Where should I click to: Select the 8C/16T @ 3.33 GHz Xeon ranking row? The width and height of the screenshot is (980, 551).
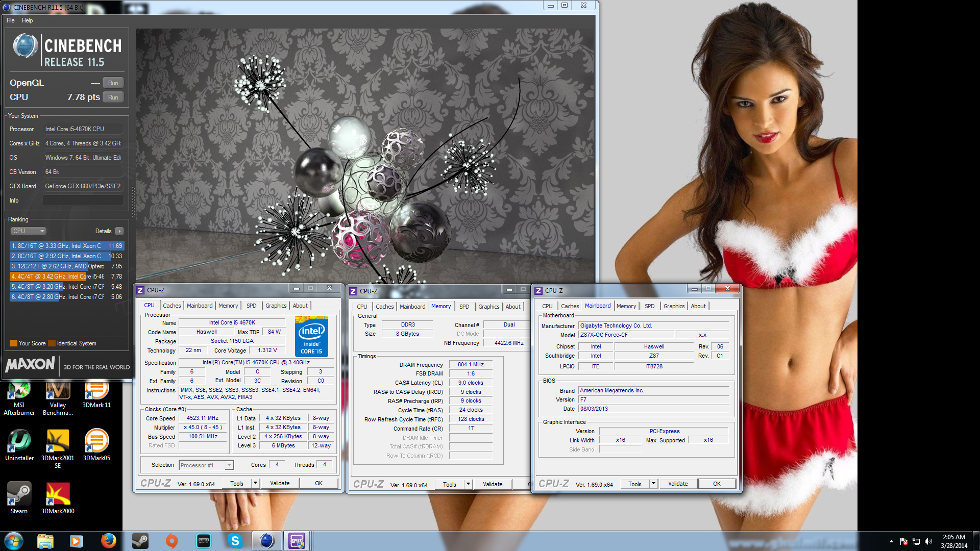coord(67,246)
